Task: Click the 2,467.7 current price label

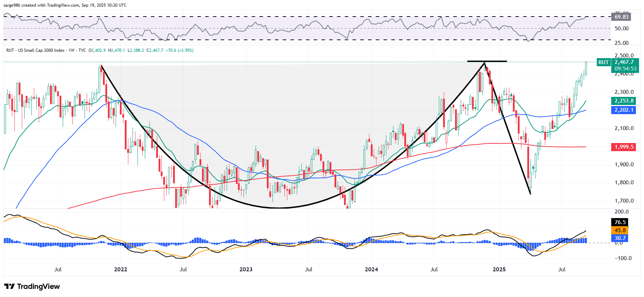Action: click(624, 62)
